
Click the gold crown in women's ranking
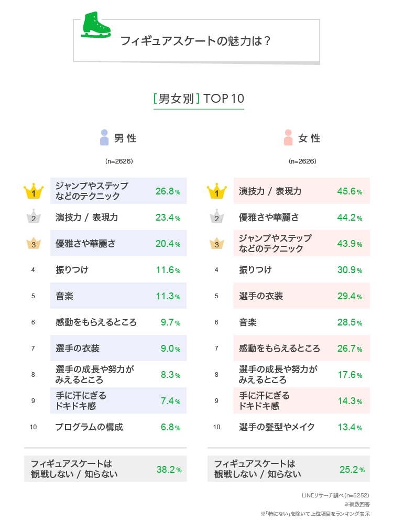[216, 191]
